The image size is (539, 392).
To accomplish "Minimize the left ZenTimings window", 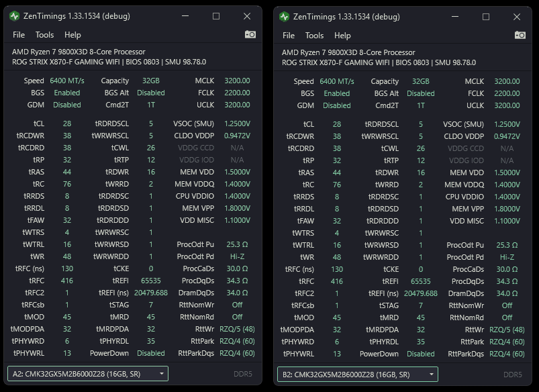I will click(185, 16).
